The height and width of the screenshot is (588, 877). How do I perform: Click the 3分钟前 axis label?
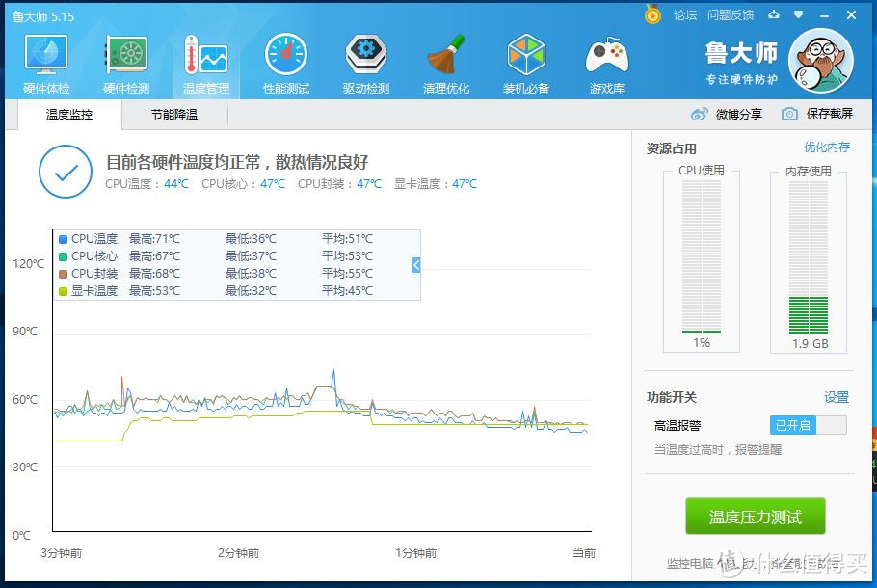[61, 552]
